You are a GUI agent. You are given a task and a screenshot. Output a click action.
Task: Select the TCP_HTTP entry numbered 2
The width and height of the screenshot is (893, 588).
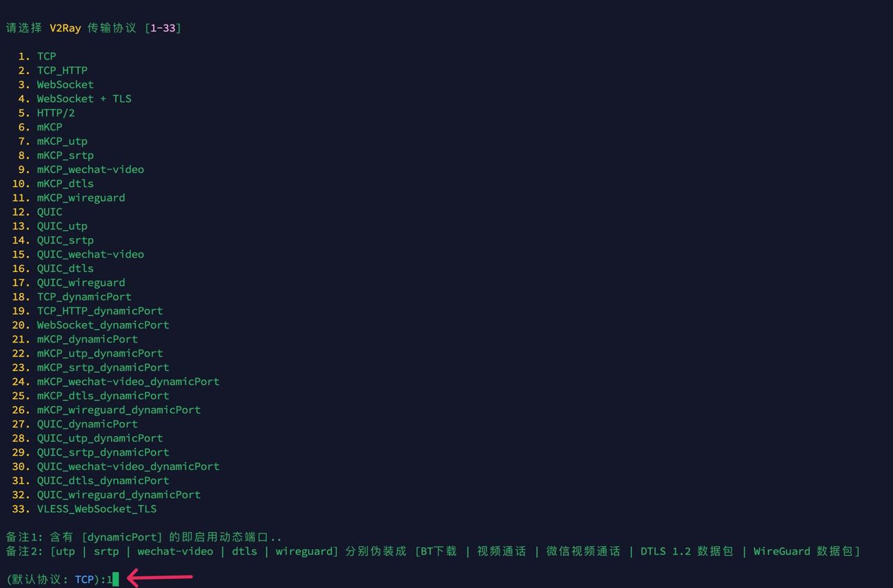[x=62, y=70]
